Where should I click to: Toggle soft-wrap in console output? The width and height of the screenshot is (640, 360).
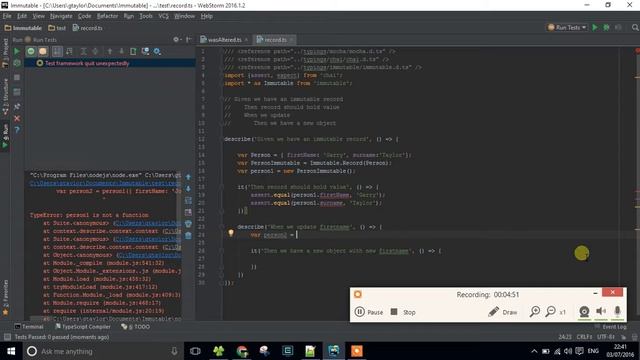coord(188,200)
